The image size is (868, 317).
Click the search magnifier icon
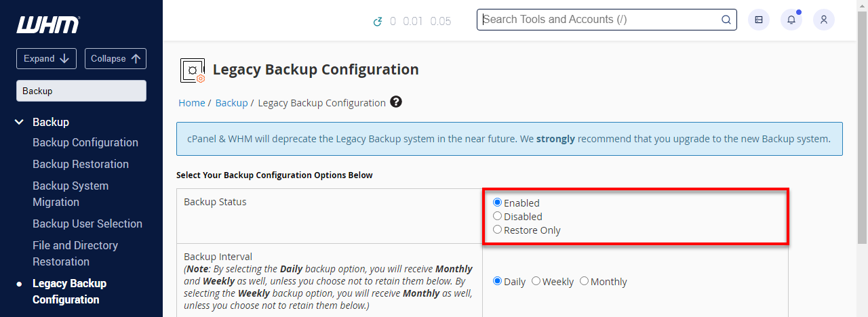click(x=726, y=20)
